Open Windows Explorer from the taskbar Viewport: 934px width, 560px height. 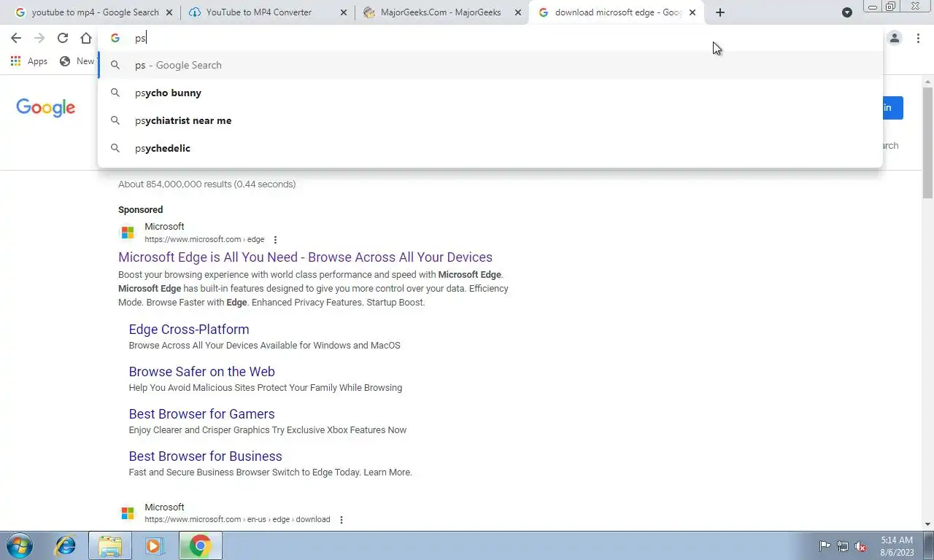coord(110,545)
